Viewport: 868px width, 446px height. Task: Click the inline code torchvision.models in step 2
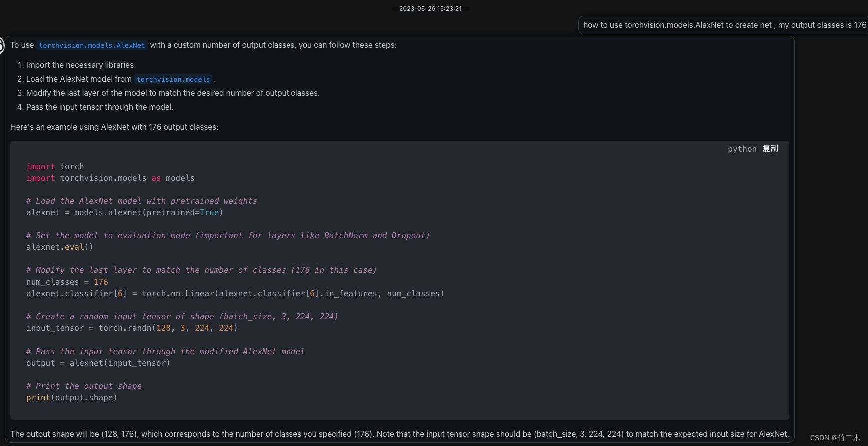click(x=173, y=79)
